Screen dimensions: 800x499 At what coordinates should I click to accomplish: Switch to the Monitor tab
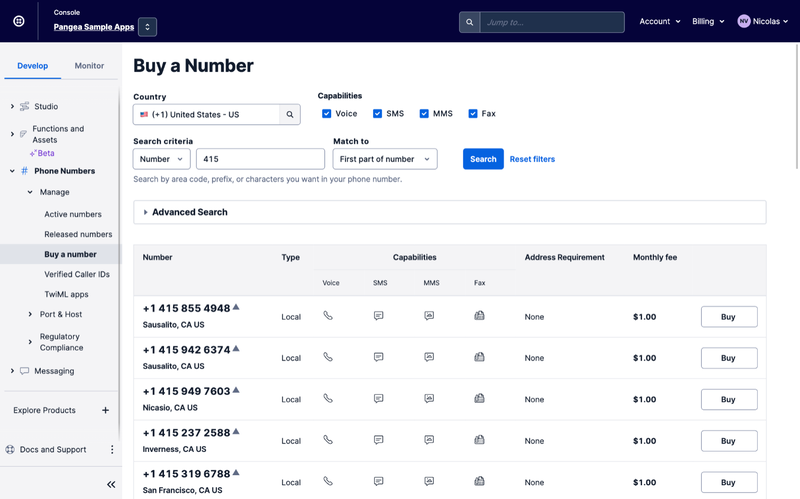coord(89,66)
